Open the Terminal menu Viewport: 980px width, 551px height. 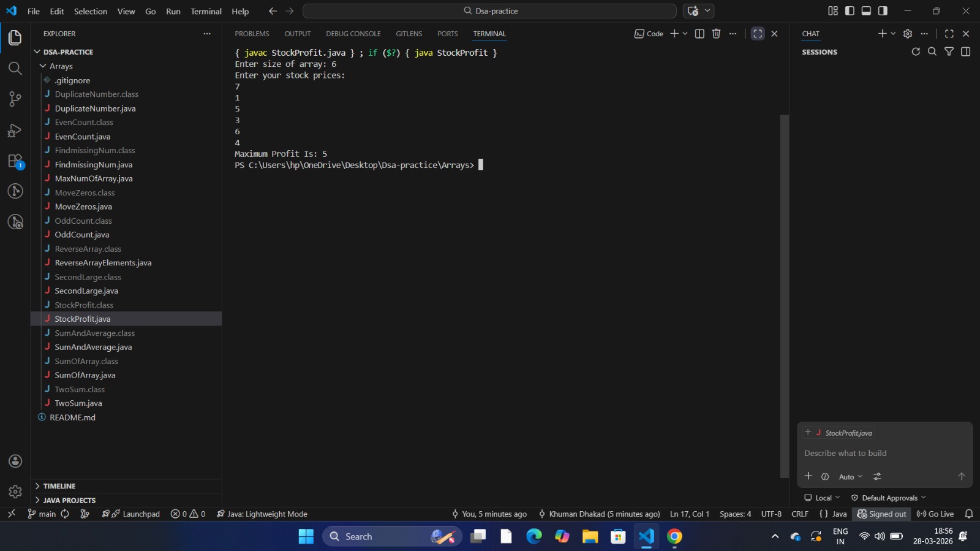click(206, 11)
